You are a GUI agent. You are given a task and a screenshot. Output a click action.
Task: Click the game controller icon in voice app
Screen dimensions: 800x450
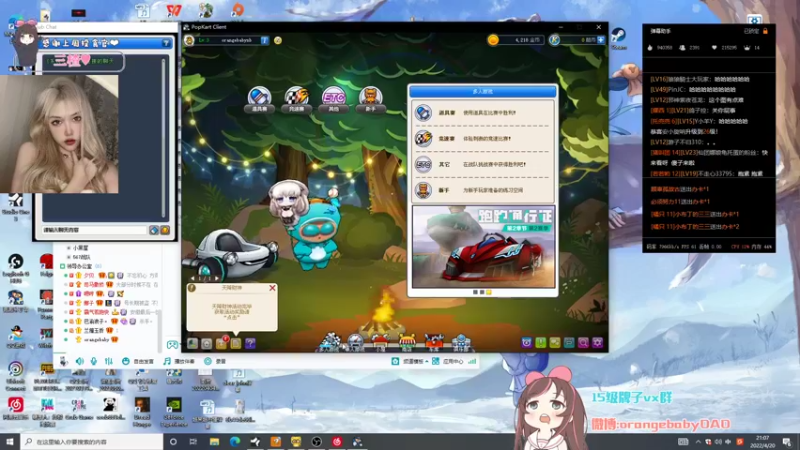click(x=172, y=344)
